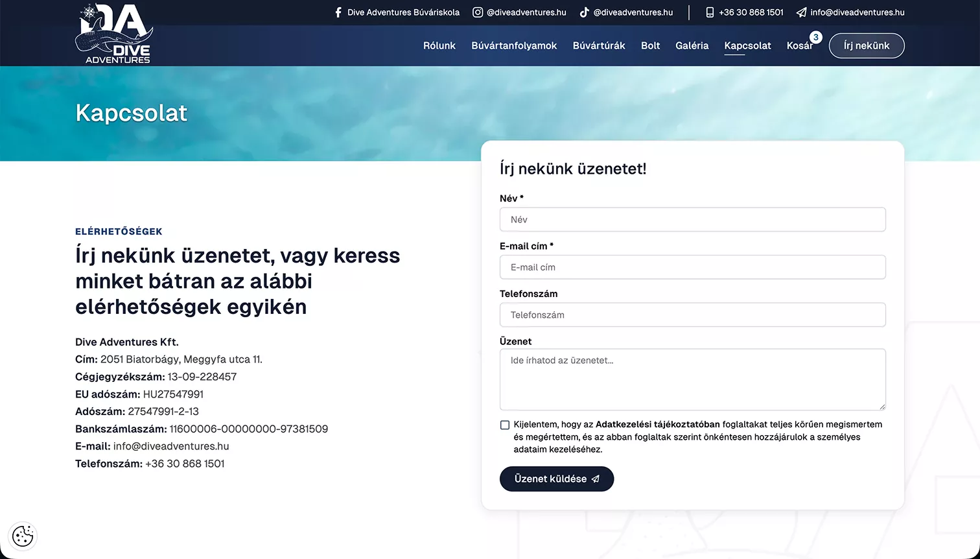Click the phone icon beside +36 30 868 1501
This screenshot has width=980, height=559.
pyautogui.click(x=710, y=12)
